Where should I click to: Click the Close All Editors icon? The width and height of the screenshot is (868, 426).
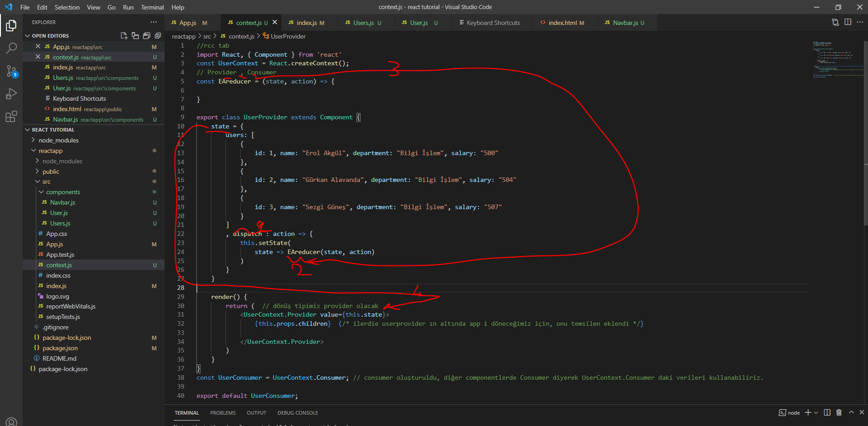click(x=158, y=36)
